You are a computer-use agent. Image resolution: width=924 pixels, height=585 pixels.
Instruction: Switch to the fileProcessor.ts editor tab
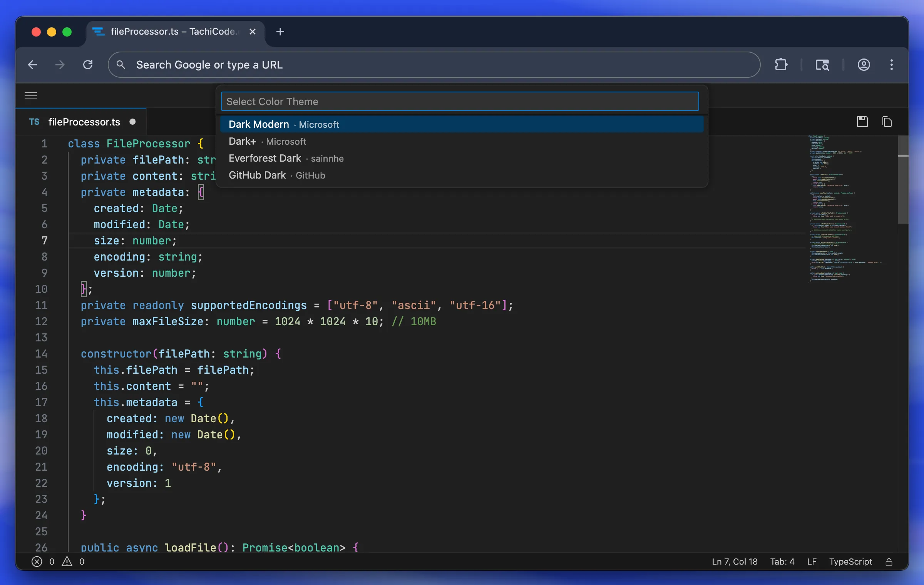pos(84,122)
